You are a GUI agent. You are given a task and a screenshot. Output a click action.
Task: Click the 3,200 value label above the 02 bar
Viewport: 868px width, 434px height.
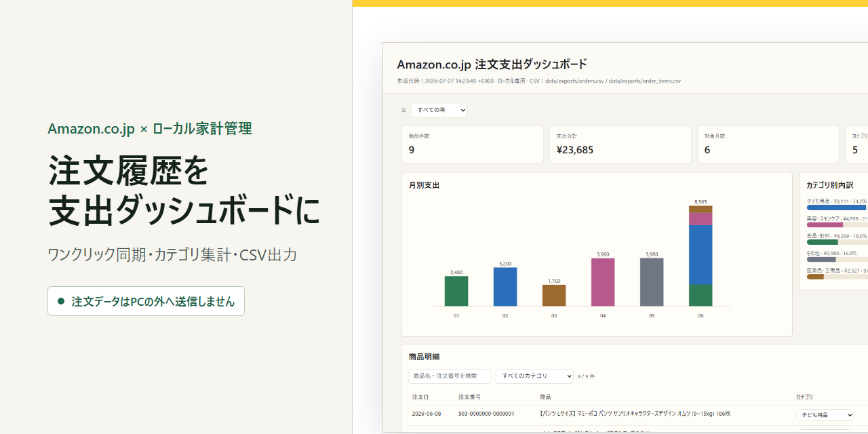[x=505, y=263]
